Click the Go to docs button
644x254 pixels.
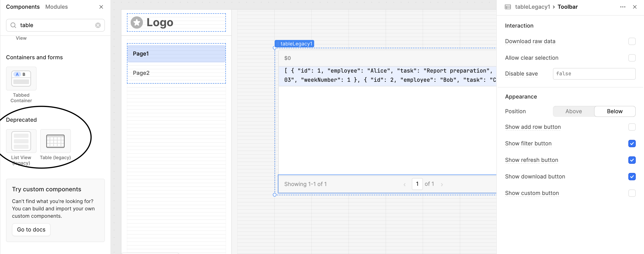31,230
